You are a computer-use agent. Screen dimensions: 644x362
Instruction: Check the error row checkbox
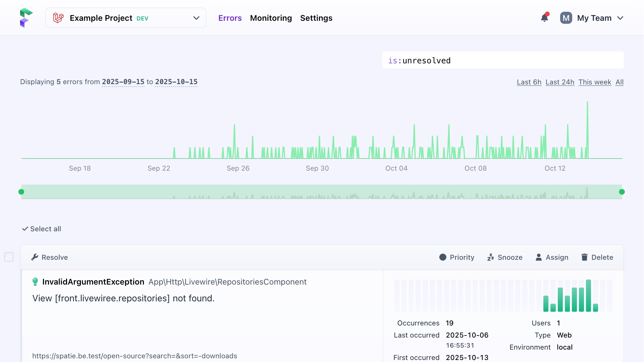9,257
